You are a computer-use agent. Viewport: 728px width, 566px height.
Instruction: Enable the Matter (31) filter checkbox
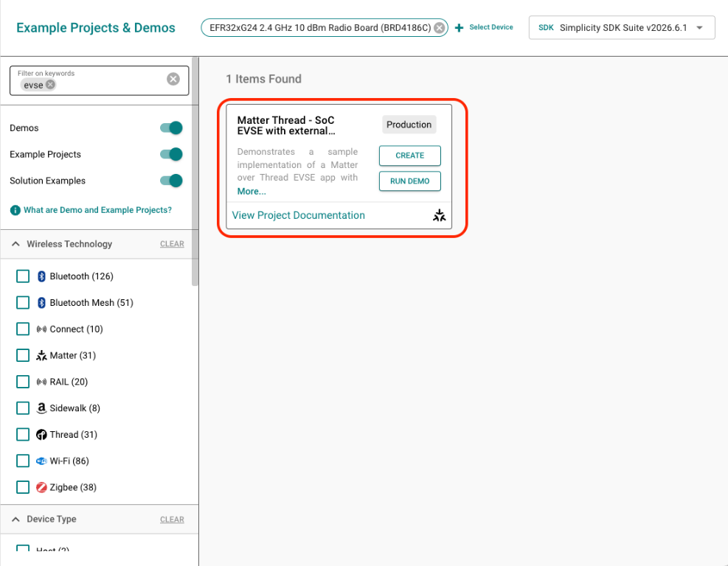coord(23,355)
